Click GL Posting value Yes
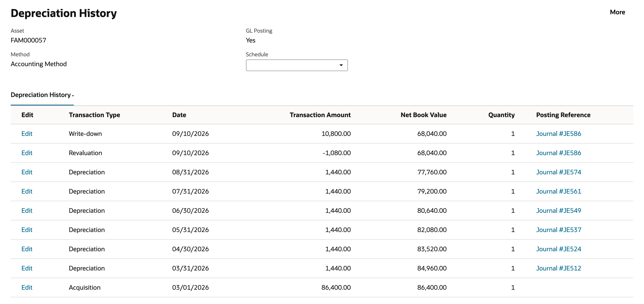The height and width of the screenshot is (304, 644). pos(250,40)
